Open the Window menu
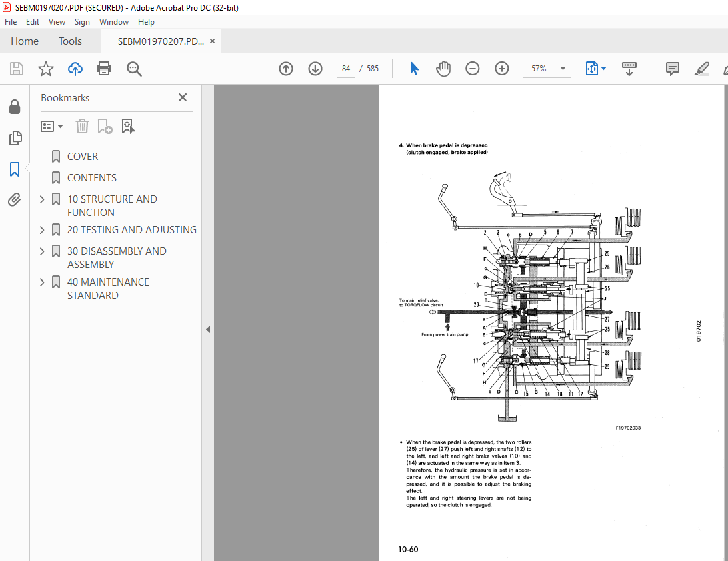This screenshot has height=561, width=728. click(114, 22)
